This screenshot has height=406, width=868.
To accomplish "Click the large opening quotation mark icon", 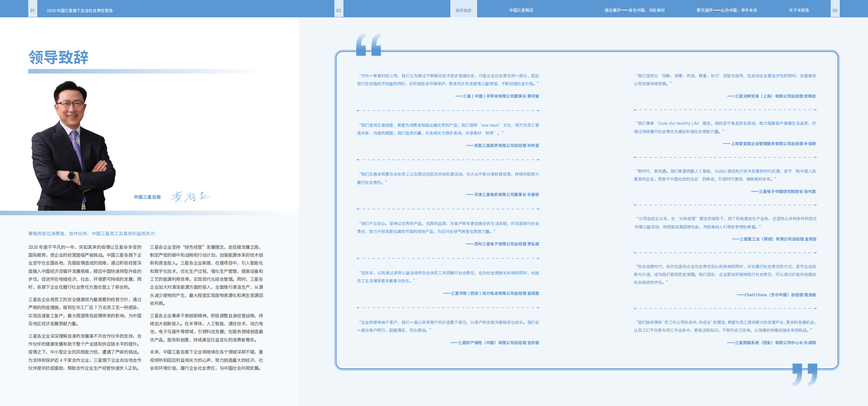I will [x=369, y=44].
